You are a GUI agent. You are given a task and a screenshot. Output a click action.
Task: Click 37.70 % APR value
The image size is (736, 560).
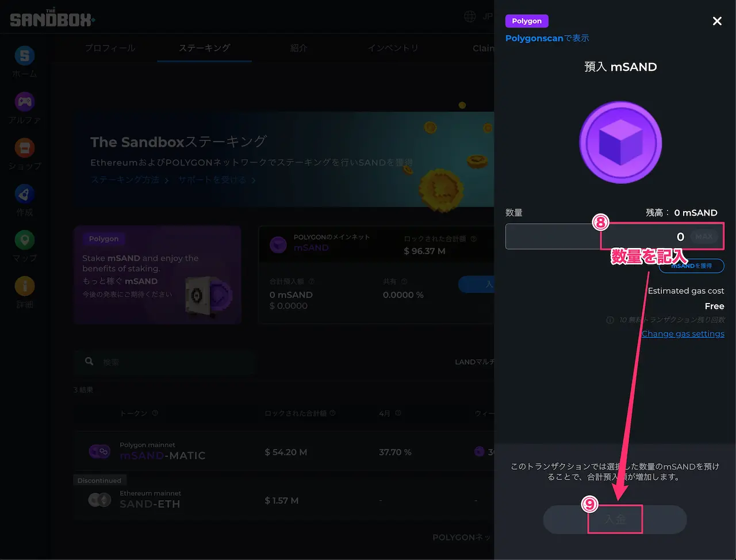click(395, 452)
